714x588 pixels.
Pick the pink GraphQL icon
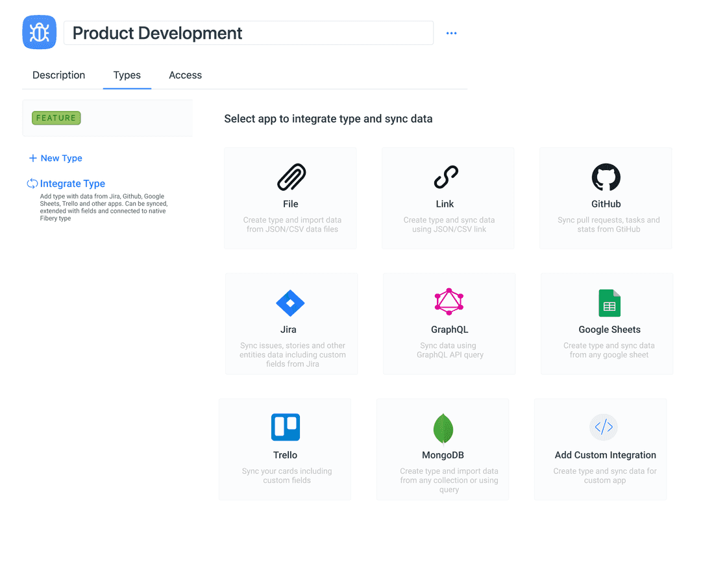pos(449,302)
